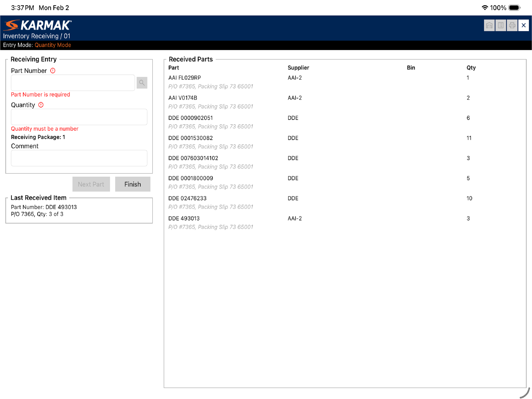Tap the Mon Feb 2 date in status bar
Viewport: 532px width, 399px height.
pos(54,8)
